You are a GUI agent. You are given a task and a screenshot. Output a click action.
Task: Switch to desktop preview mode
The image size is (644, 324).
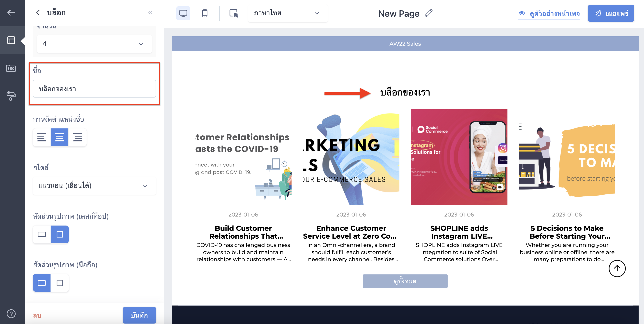click(x=183, y=13)
